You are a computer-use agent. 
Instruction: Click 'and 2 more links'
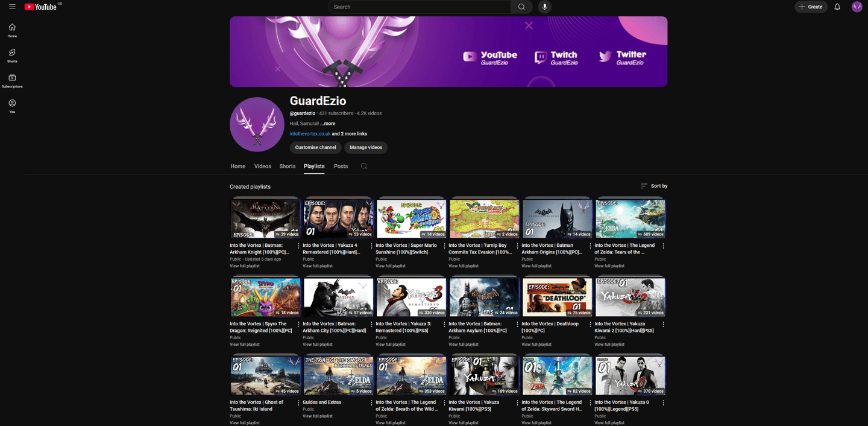click(350, 134)
